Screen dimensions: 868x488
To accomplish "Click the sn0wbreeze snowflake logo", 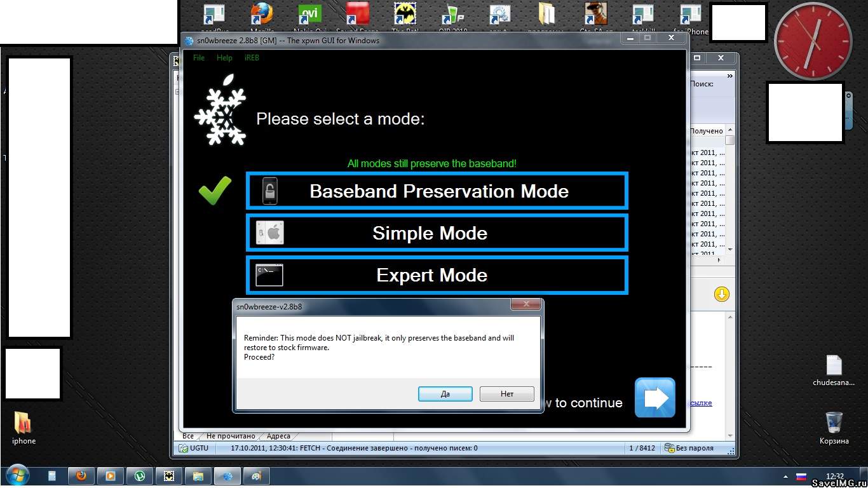I will [220, 118].
